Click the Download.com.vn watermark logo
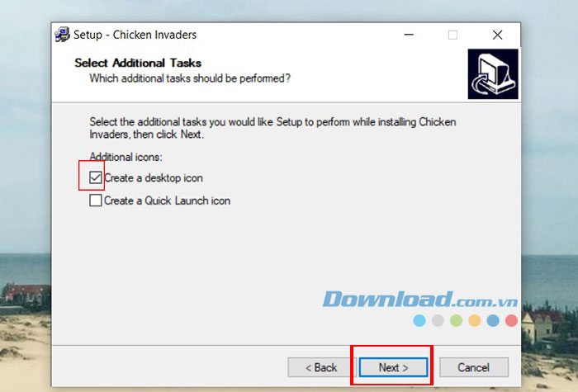This screenshot has width=578, height=392. click(x=420, y=299)
